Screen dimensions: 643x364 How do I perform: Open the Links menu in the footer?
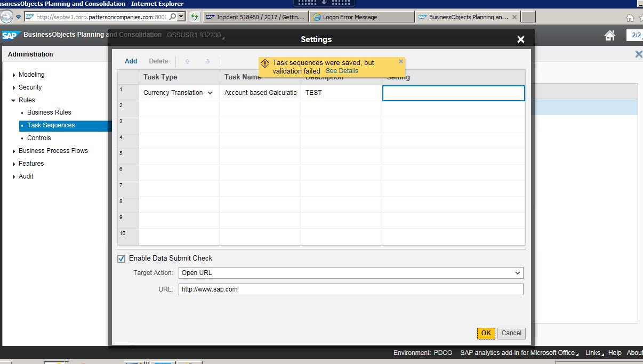pos(594,353)
